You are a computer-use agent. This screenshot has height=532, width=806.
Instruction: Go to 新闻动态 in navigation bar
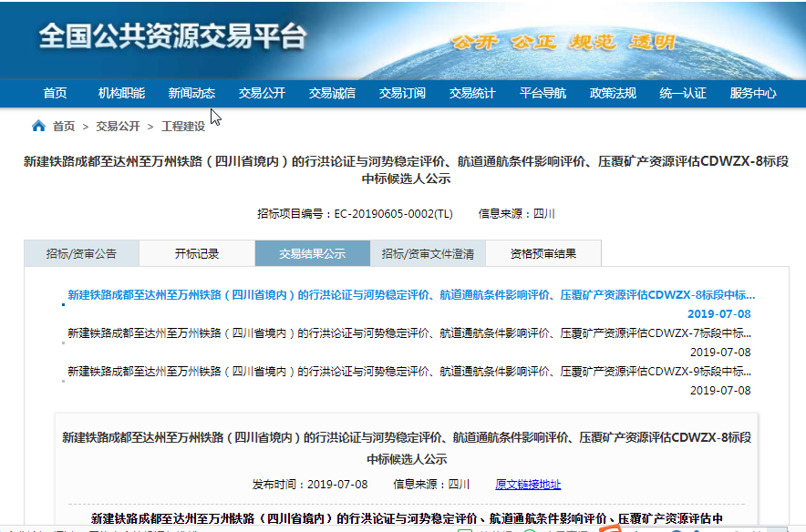(191, 93)
